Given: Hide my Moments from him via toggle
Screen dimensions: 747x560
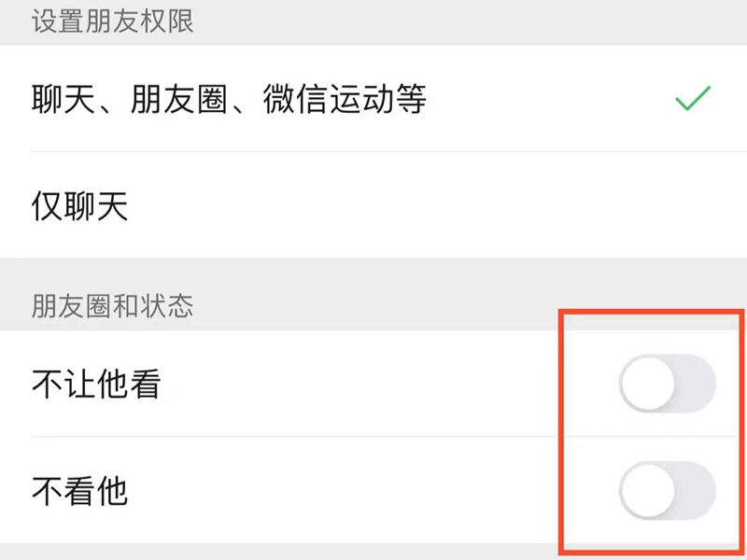Looking at the screenshot, I should (x=667, y=384).
